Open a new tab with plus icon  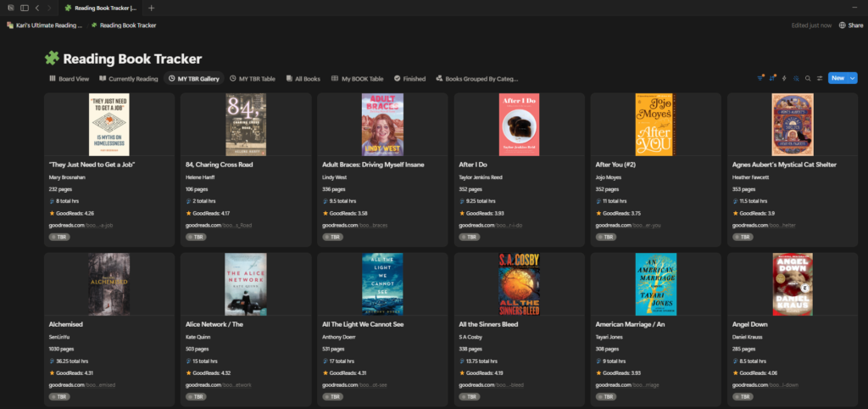coord(152,8)
